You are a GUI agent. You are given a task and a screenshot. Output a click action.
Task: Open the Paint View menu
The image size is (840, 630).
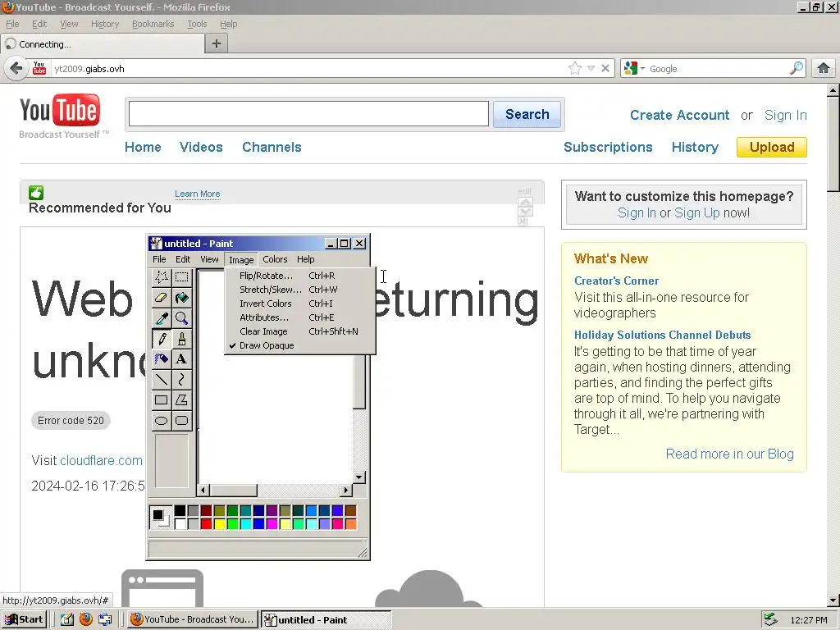(209, 259)
